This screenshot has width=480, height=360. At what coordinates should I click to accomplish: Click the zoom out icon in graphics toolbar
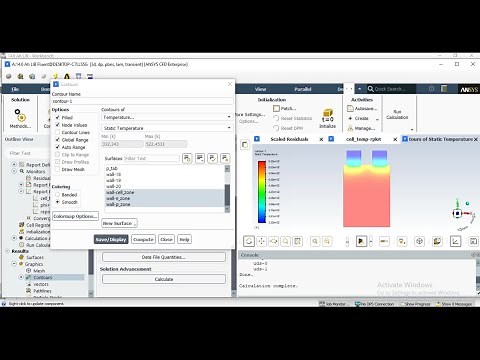pyautogui.click(x=327, y=241)
